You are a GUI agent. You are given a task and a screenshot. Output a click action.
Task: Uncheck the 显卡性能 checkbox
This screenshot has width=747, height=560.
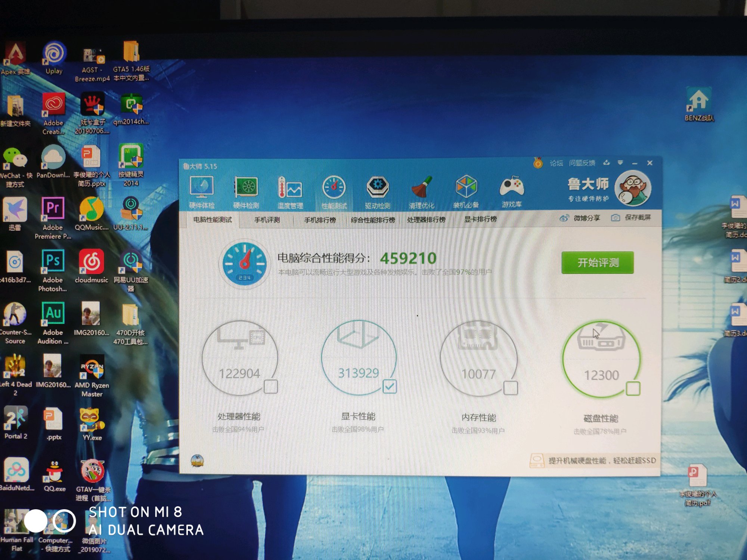tap(390, 387)
